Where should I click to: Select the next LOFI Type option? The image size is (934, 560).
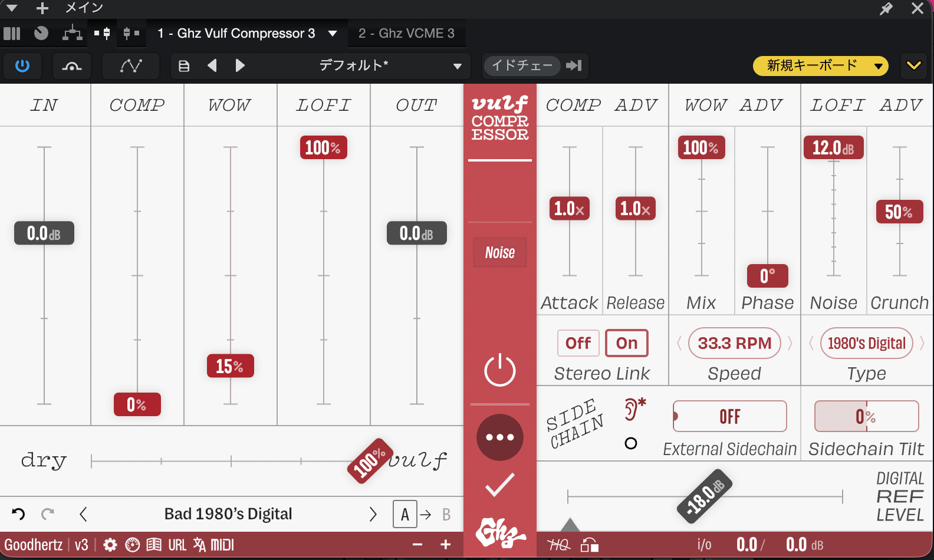point(922,343)
